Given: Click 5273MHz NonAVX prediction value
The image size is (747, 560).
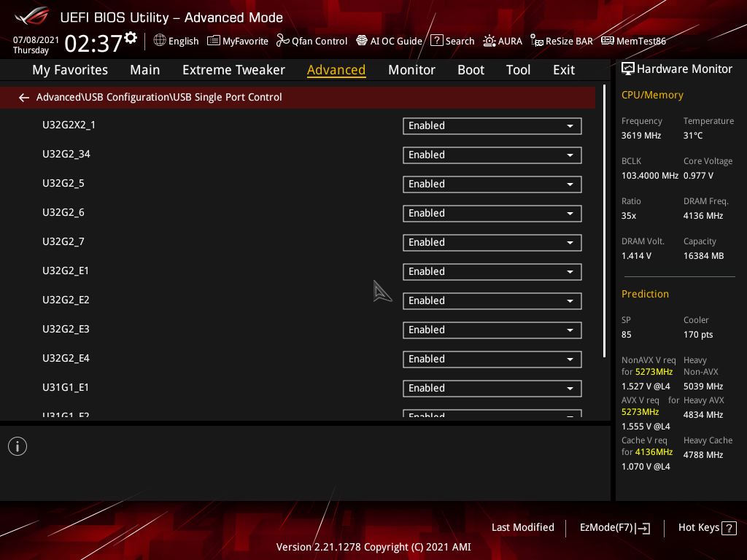Looking at the screenshot, I should [x=654, y=372].
